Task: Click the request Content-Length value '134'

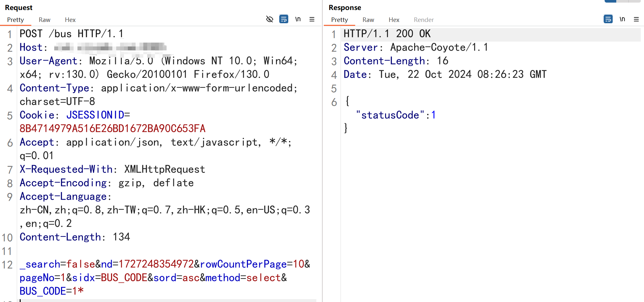Action: (121, 237)
